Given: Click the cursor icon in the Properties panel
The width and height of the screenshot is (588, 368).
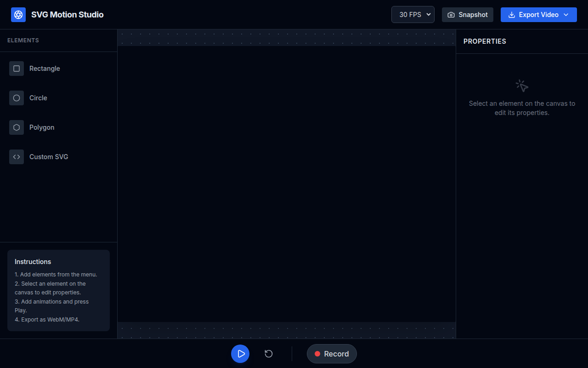Looking at the screenshot, I should 521,85.
